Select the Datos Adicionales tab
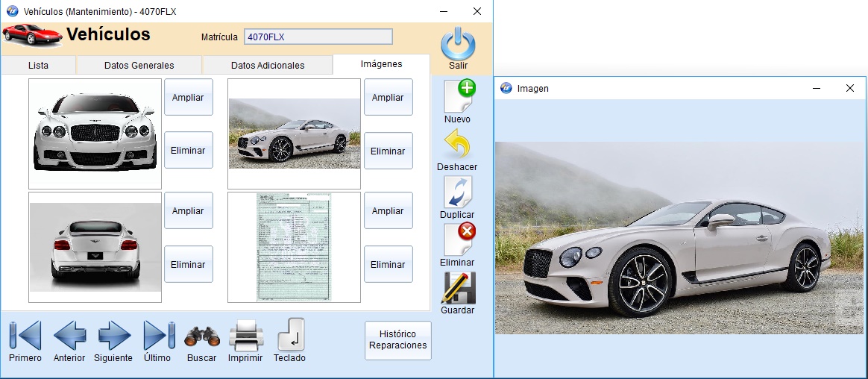Viewport: 868px width, 379px height. pyautogui.click(x=267, y=66)
